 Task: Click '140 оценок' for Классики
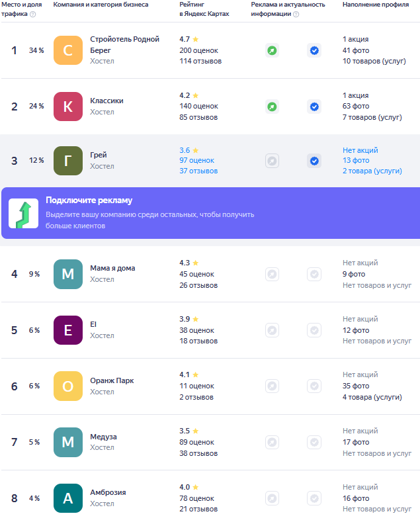[198, 107]
